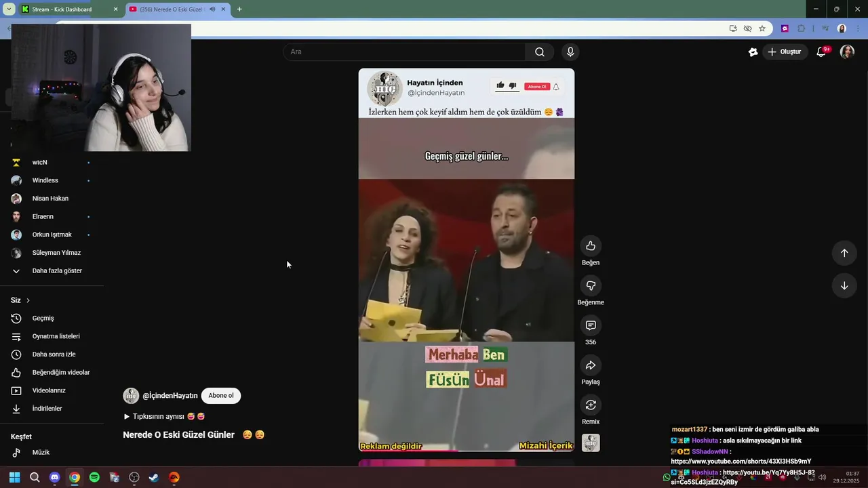Open Oynatma listeleri in the sidebar
The image size is (868, 488).
point(51,337)
